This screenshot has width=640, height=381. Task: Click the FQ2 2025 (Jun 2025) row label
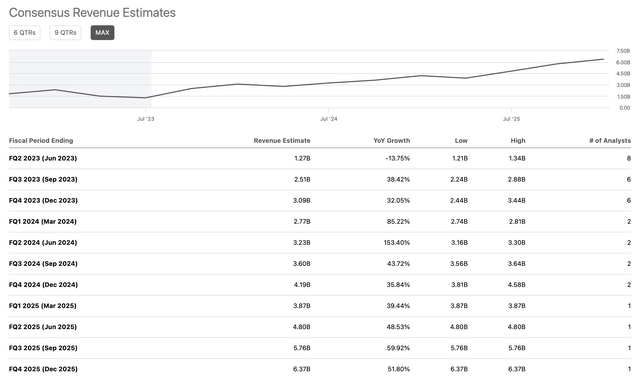pyautogui.click(x=43, y=327)
